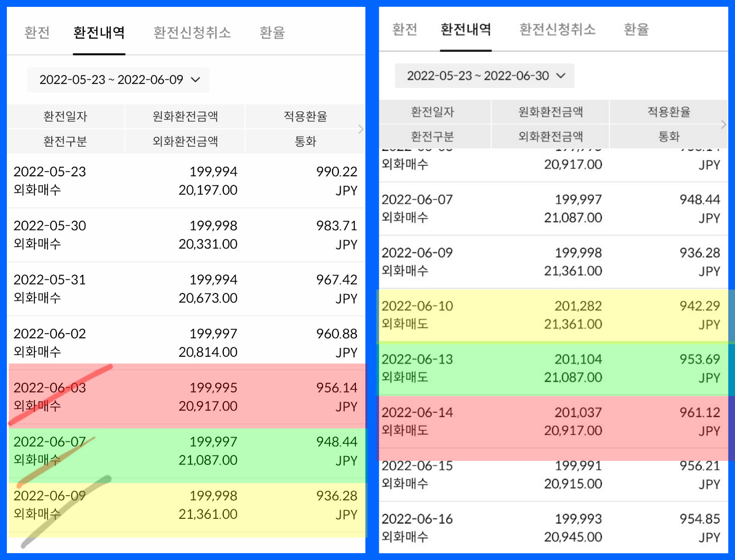
Task: Open the 환전신청취소 tab in left panel
Action: pos(191,32)
